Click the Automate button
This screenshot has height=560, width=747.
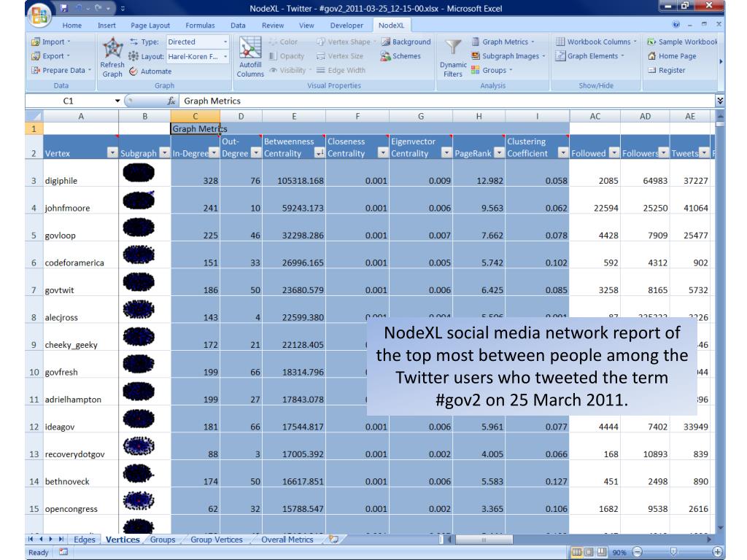point(150,71)
